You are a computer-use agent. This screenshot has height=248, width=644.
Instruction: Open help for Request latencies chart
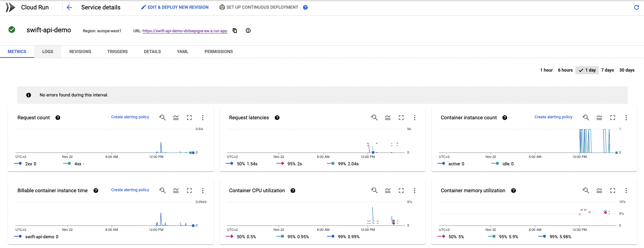coord(277,118)
